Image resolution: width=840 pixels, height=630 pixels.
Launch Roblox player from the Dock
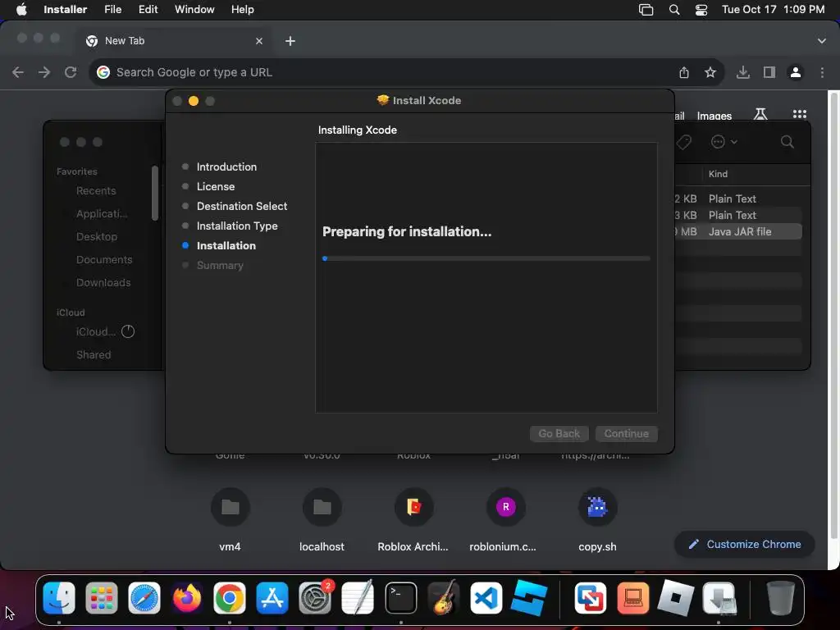point(676,597)
